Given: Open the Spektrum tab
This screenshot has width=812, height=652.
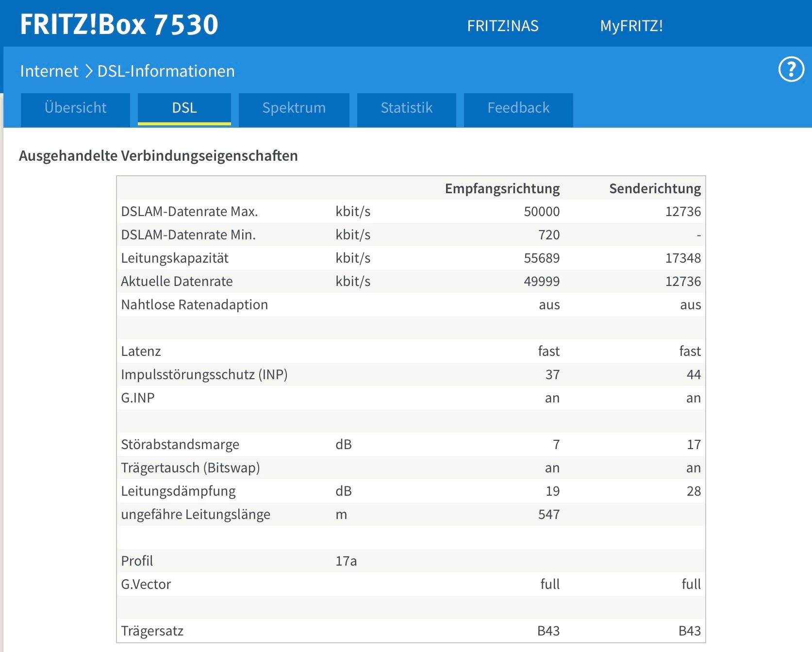Looking at the screenshot, I should click(x=294, y=110).
